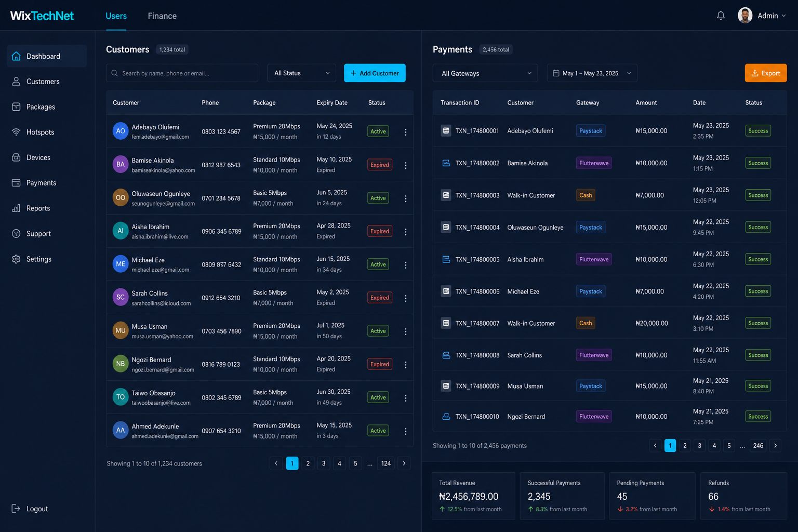Open row actions for Bamise Akinola
798x532 pixels.
click(x=405, y=165)
